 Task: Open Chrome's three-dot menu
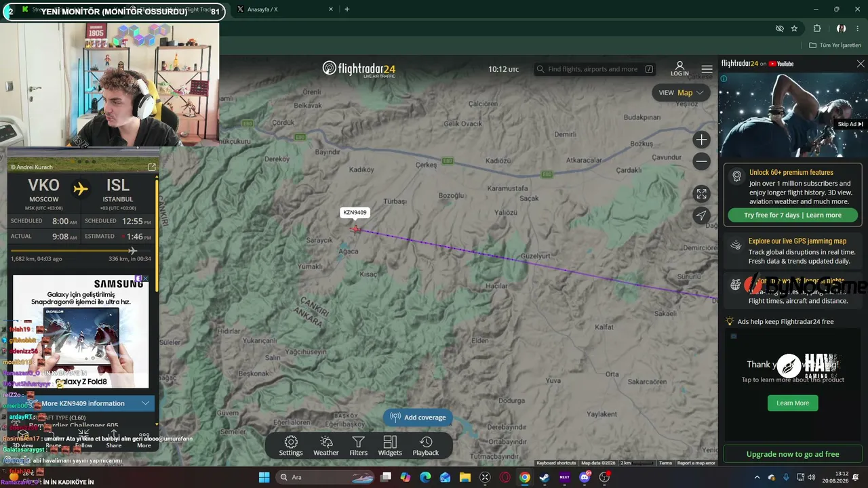coord(859,28)
